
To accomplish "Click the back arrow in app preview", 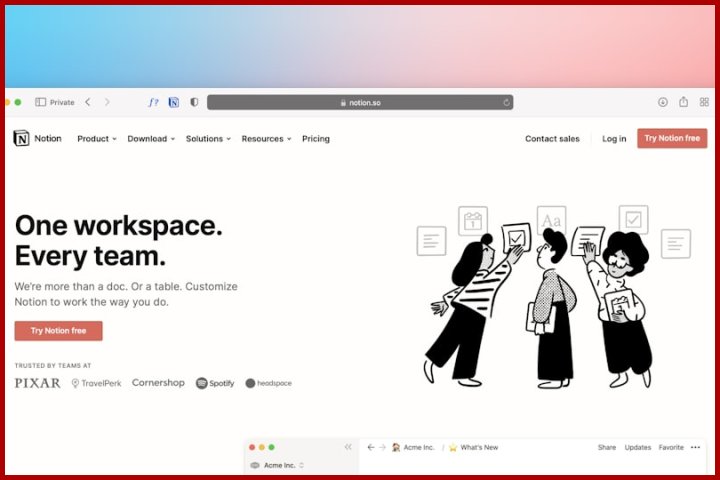I will [x=371, y=447].
